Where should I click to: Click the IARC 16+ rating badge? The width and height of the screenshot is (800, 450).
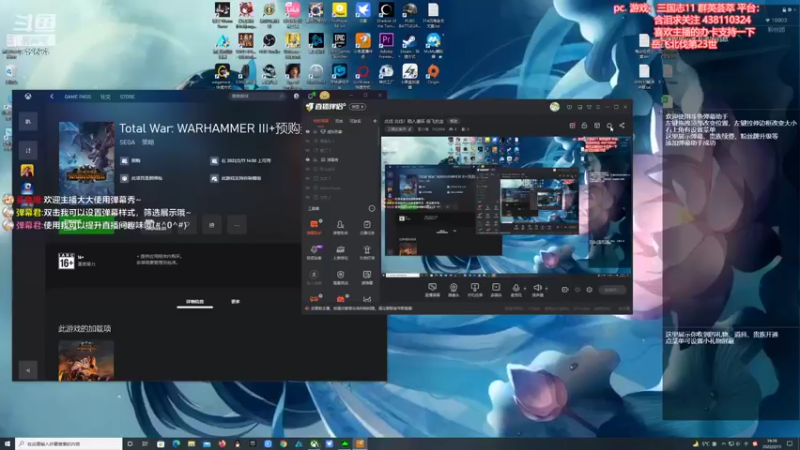[66, 261]
